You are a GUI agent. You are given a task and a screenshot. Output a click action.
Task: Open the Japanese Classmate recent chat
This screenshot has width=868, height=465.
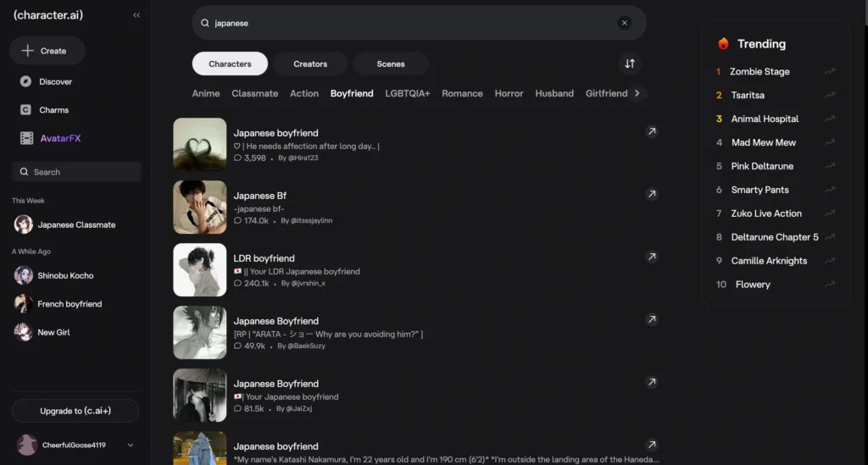coord(75,224)
